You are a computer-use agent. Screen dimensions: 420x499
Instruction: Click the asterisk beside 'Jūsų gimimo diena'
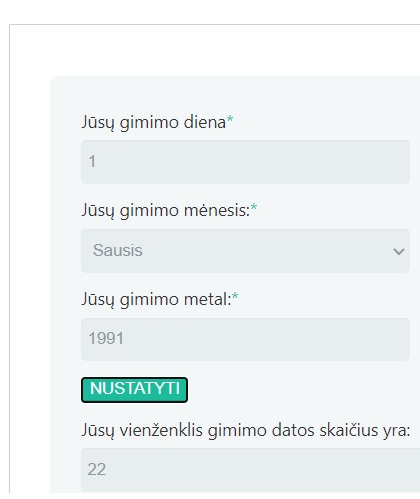click(230, 119)
